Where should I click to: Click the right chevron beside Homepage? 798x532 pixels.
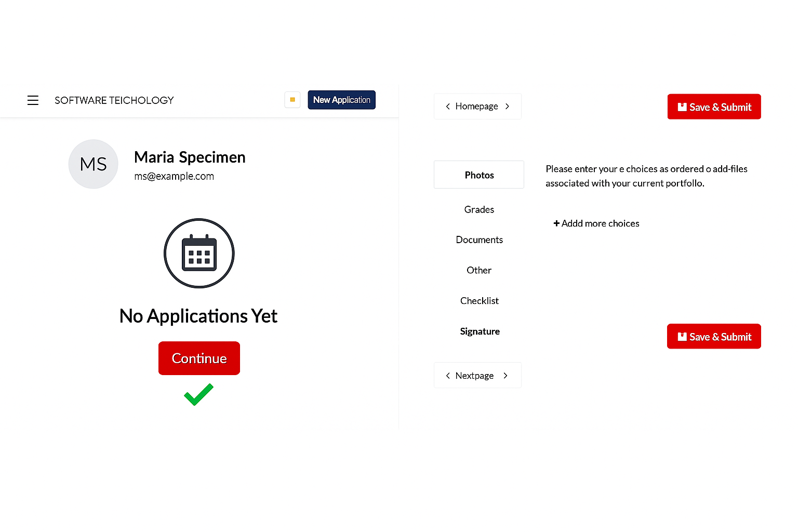point(508,107)
